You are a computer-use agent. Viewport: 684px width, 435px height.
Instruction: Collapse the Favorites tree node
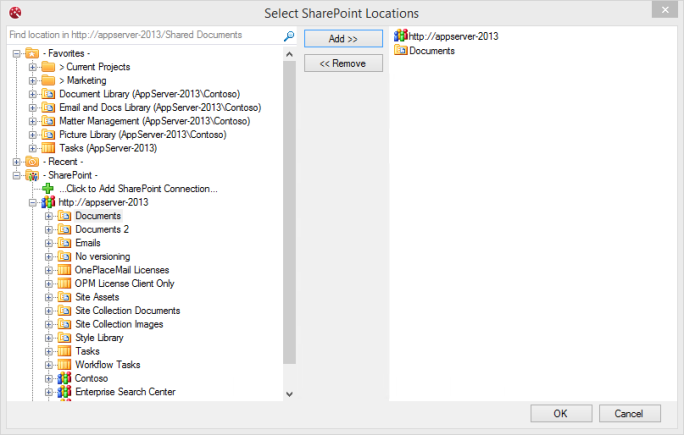click(x=16, y=52)
